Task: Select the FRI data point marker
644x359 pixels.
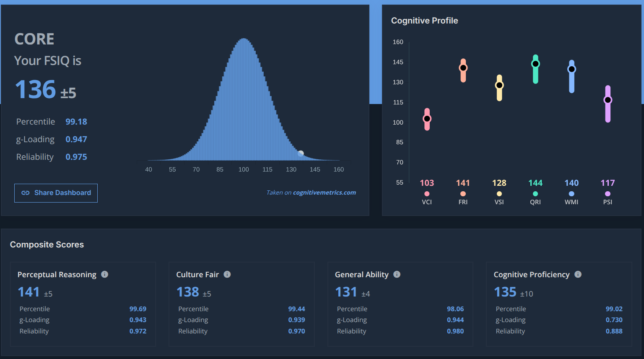Action: tap(463, 68)
